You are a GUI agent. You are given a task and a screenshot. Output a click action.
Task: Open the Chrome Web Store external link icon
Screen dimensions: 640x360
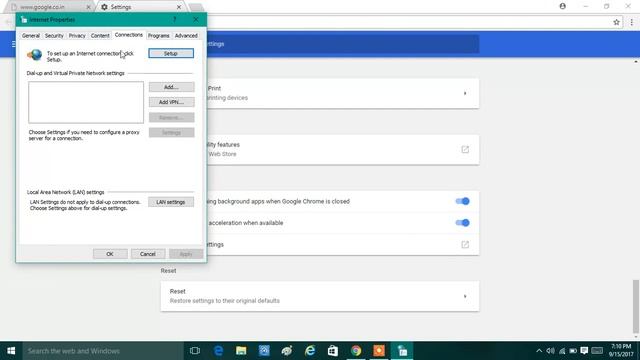465,149
